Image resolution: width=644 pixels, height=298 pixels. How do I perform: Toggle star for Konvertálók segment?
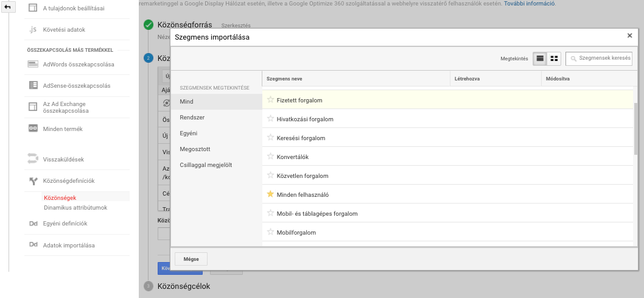[x=271, y=157]
